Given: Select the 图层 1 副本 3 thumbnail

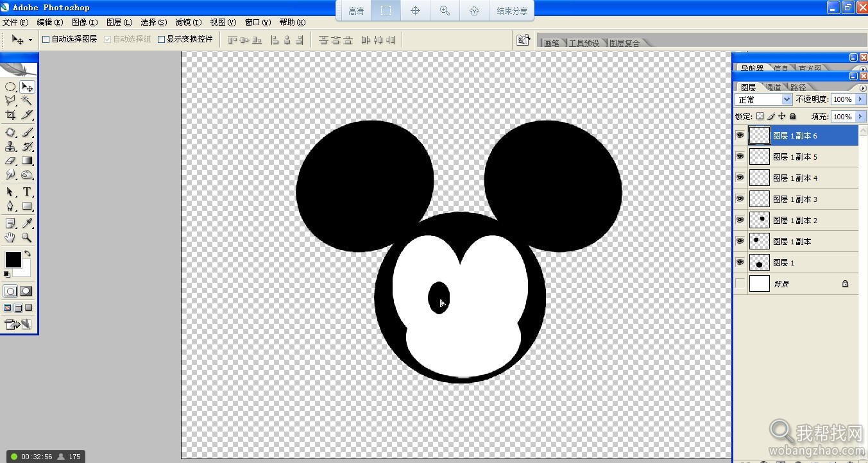Looking at the screenshot, I should [760, 199].
